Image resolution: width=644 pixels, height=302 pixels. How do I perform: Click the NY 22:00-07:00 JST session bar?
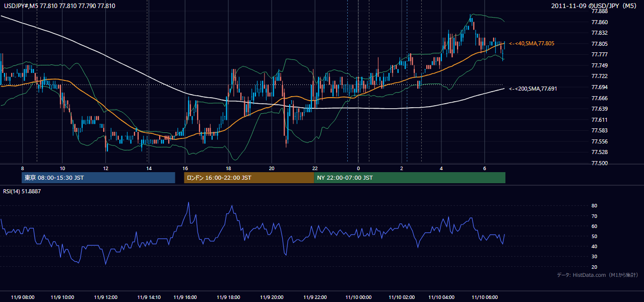tap(410, 178)
